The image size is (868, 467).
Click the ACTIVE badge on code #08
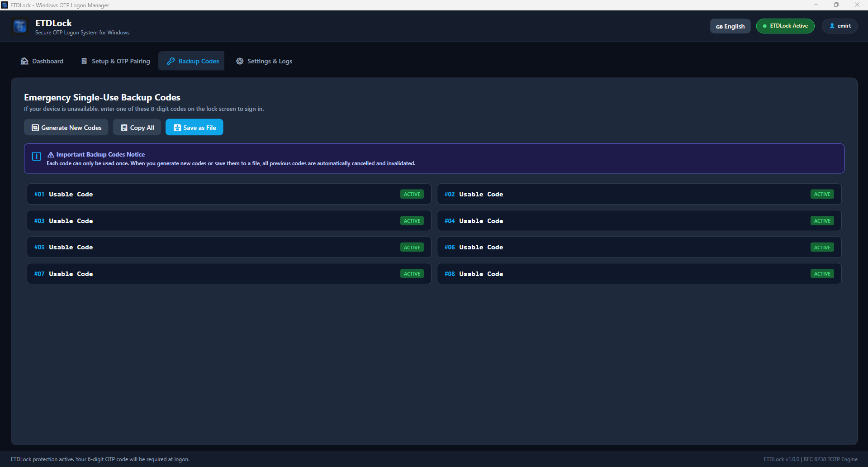[822, 274]
